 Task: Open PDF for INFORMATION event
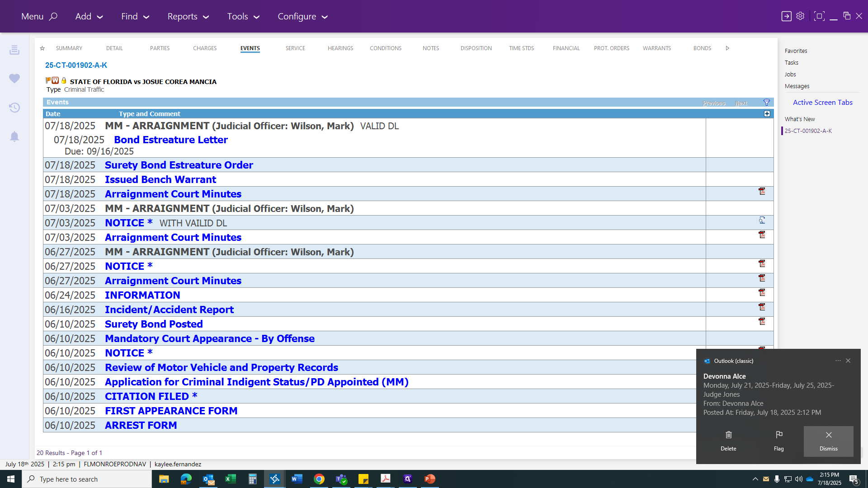[762, 293]
